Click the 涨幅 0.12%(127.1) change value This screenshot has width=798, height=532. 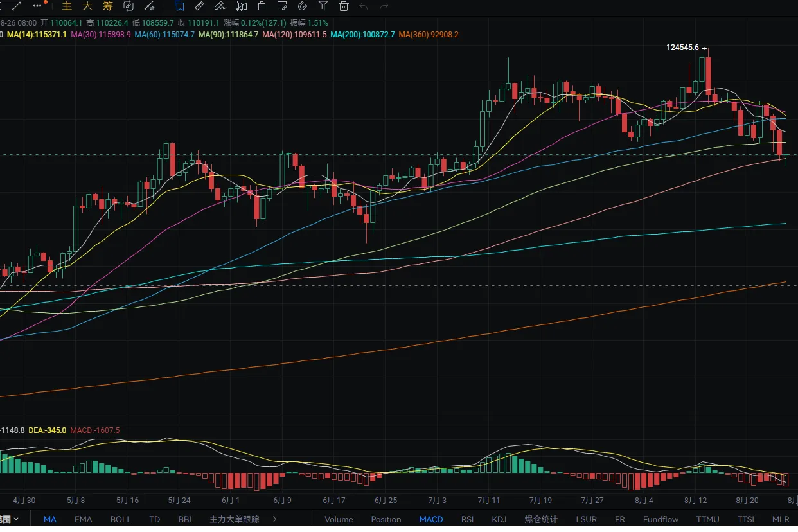coord(254,22)
